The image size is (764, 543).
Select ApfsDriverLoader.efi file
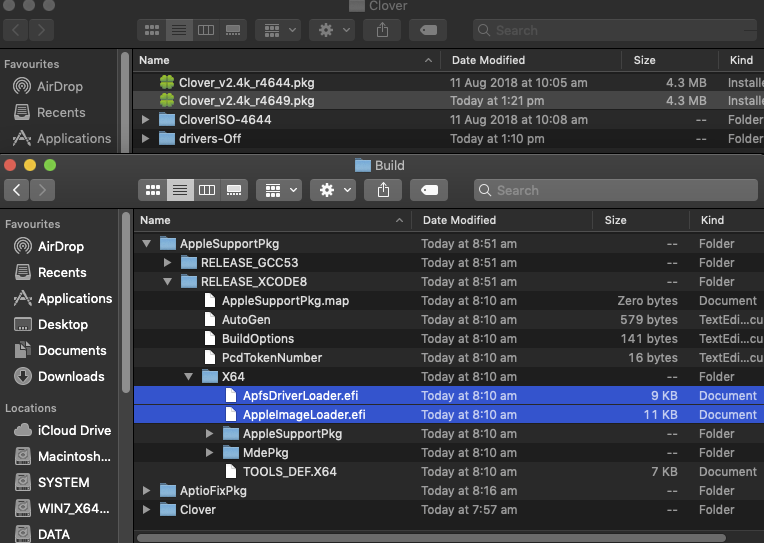(x=448, y=395)
